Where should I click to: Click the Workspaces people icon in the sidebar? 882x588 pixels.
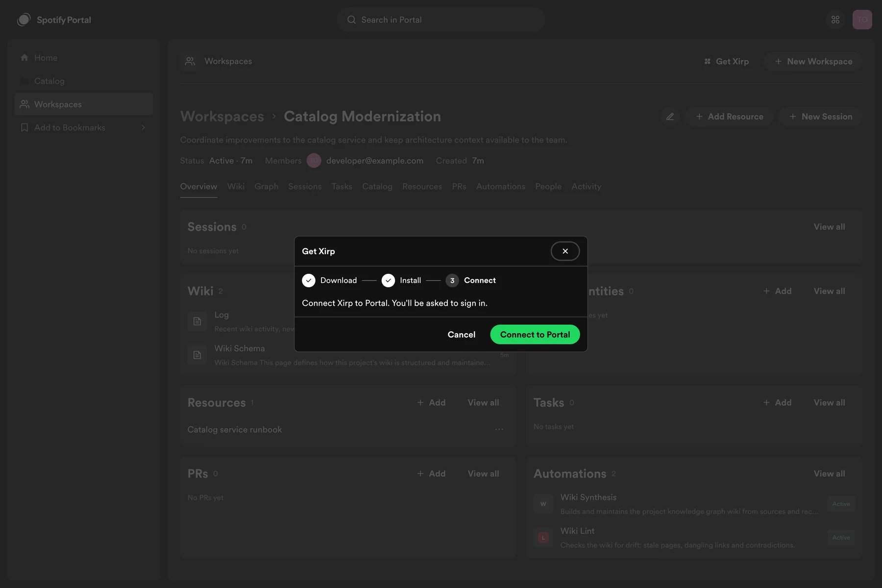pos(24,104)
